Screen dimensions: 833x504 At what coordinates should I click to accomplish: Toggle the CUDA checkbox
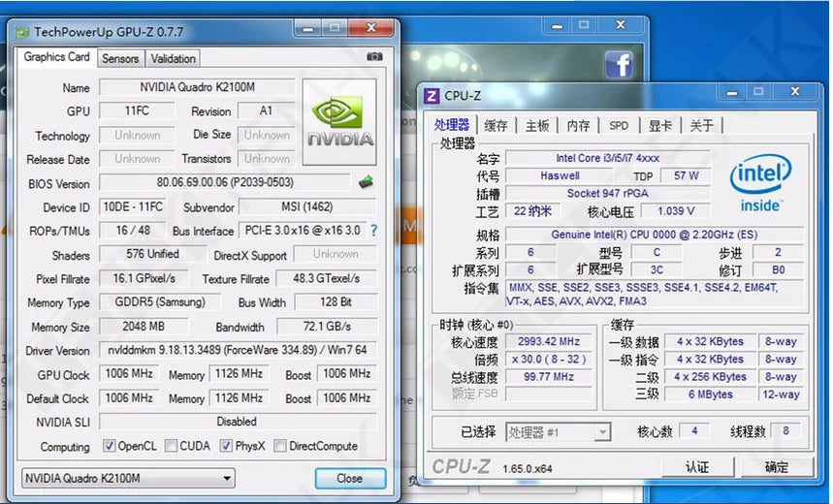pyautogui.click(x=171, y=446)
